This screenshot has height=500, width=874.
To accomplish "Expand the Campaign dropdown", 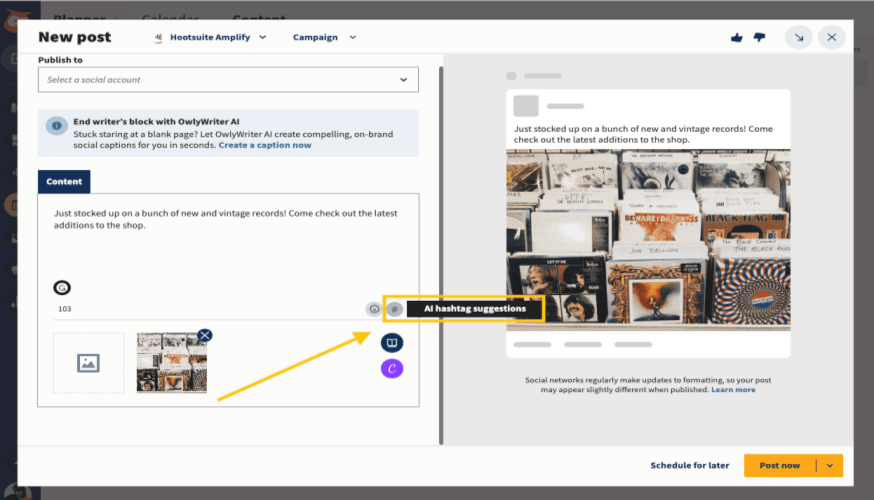I will coord(324,37).
